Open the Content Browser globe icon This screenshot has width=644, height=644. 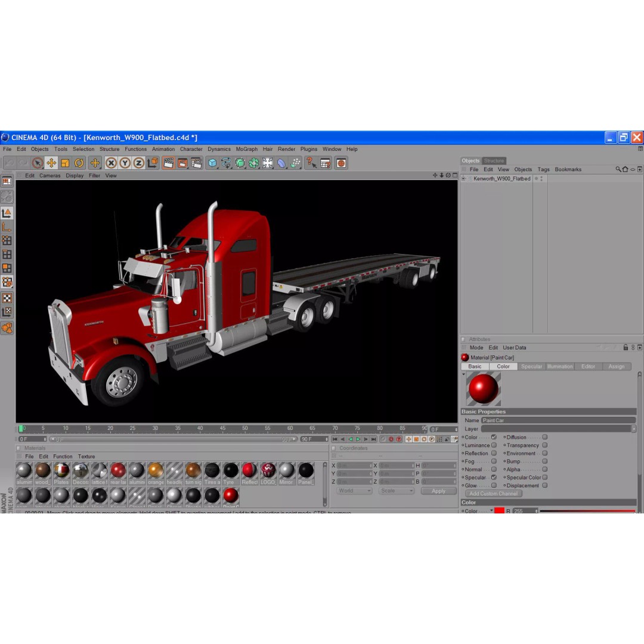click(x=341, y=163)
